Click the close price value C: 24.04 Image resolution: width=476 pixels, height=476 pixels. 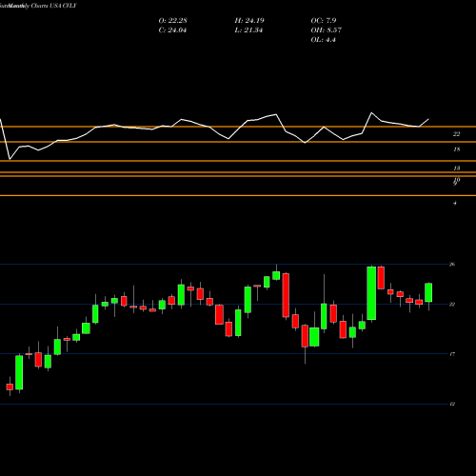coord(172,30)
